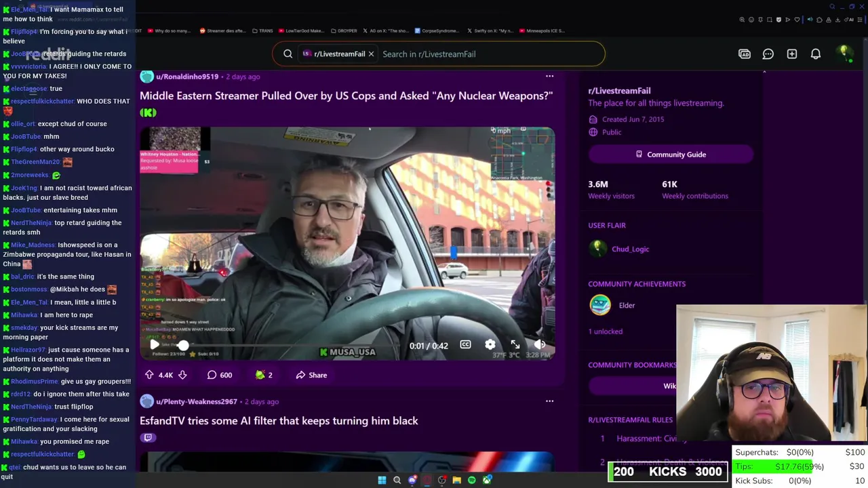Create a new post with plus icon
This screenshot has width=868, height=488.
pos(792,54)
